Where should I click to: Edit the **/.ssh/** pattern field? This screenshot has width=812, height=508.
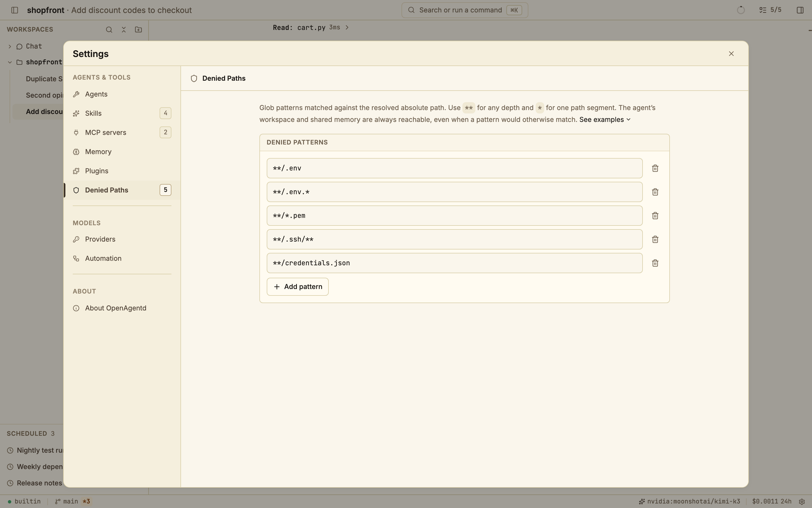[x=454, y=240]
